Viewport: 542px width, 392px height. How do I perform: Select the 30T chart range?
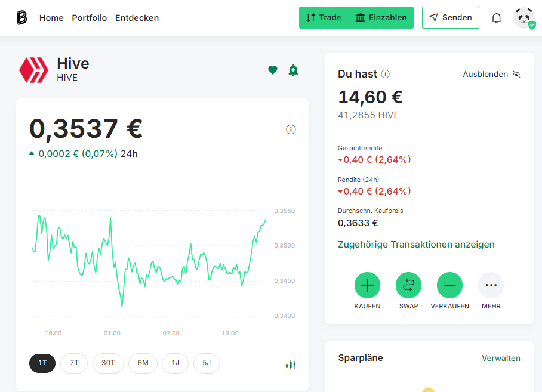pos(108,363)
